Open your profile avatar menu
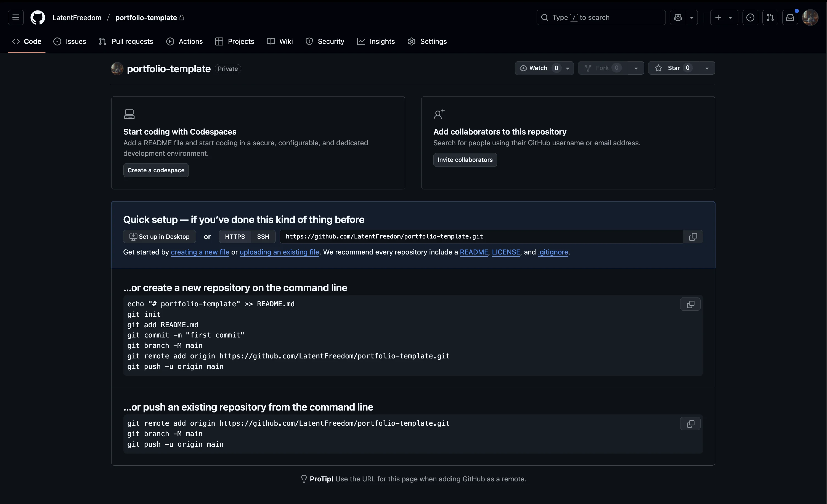 tap(810, 17)
